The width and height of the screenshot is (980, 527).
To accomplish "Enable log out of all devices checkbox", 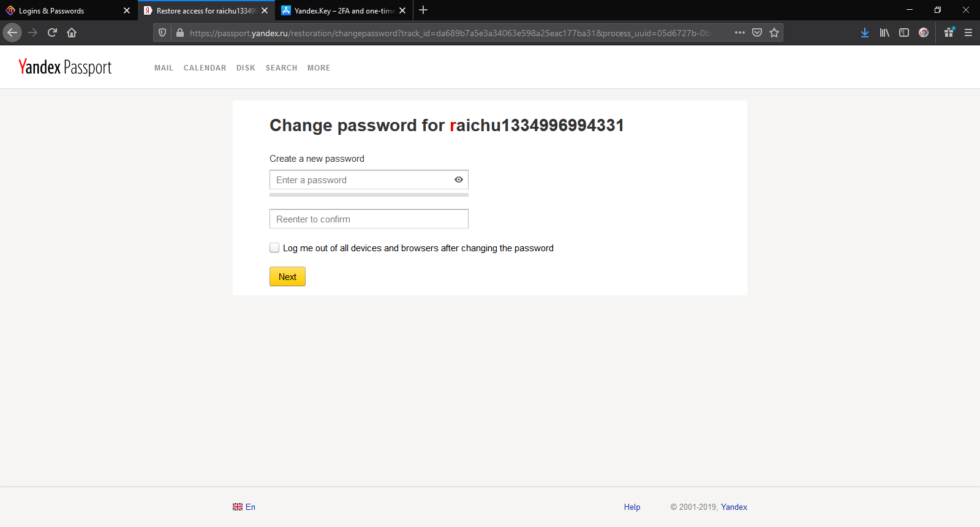I will [x=274, y=248].
